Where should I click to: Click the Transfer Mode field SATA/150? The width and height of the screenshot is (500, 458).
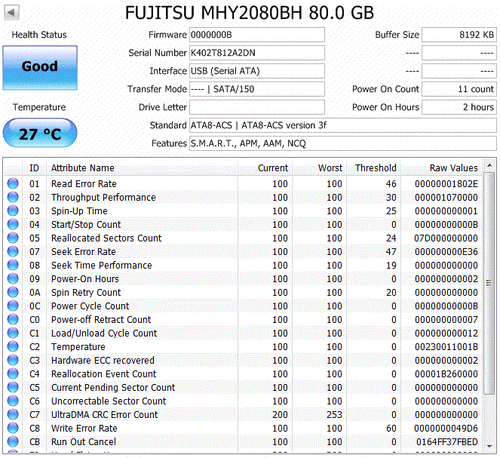click(x=257, y=89)
